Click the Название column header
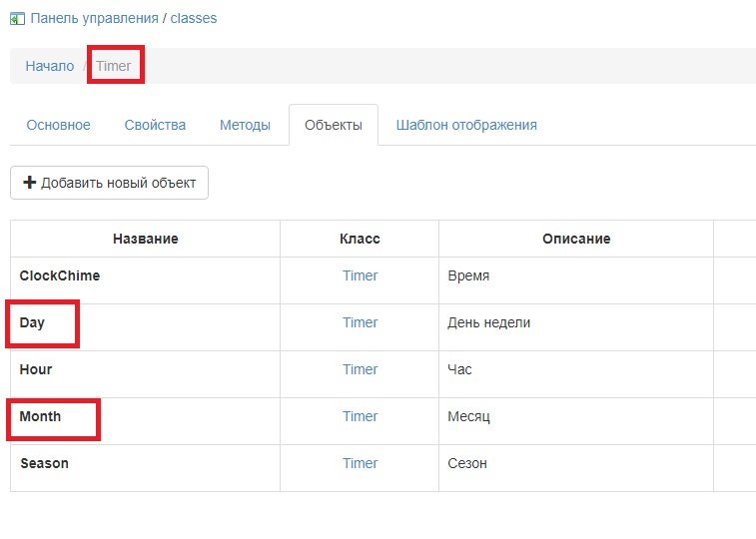Screen dimensions: 756x539 [146, 239]
